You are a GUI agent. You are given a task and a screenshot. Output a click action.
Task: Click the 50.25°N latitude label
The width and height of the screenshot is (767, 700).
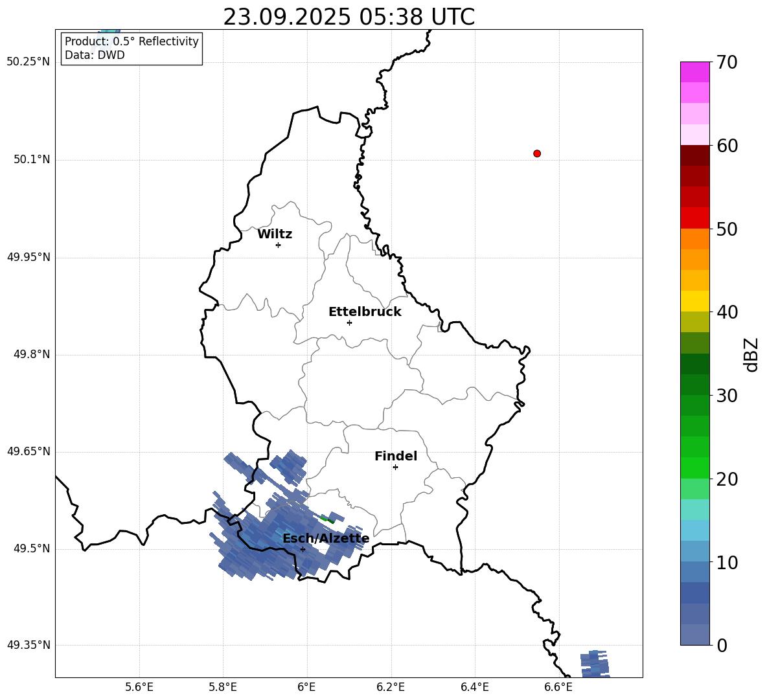(29, 62)
